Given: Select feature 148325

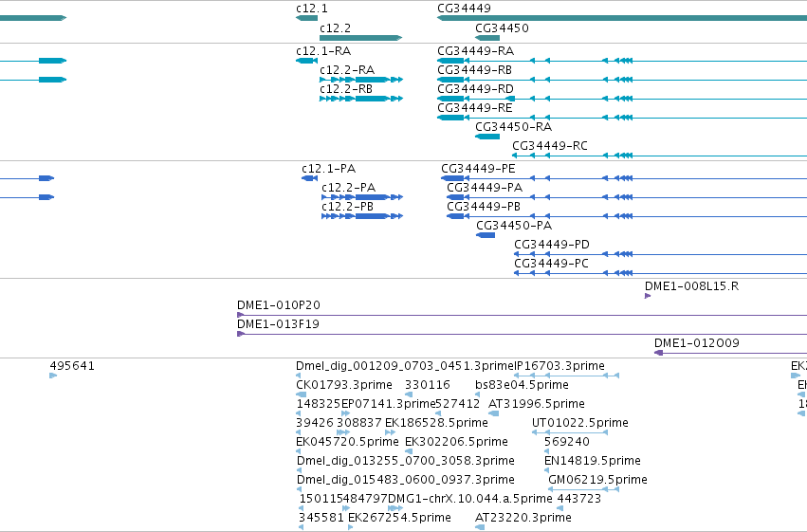Looking at the screenshot, I should [x=299, y=413].
